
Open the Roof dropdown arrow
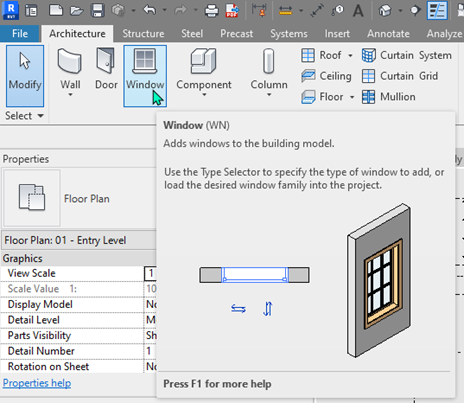pos(350,55)
